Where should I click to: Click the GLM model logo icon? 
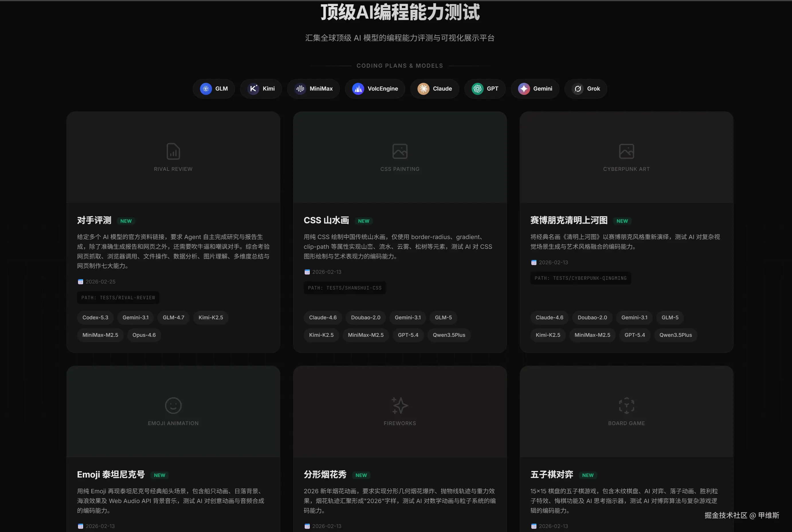click(x=205, y=89)
